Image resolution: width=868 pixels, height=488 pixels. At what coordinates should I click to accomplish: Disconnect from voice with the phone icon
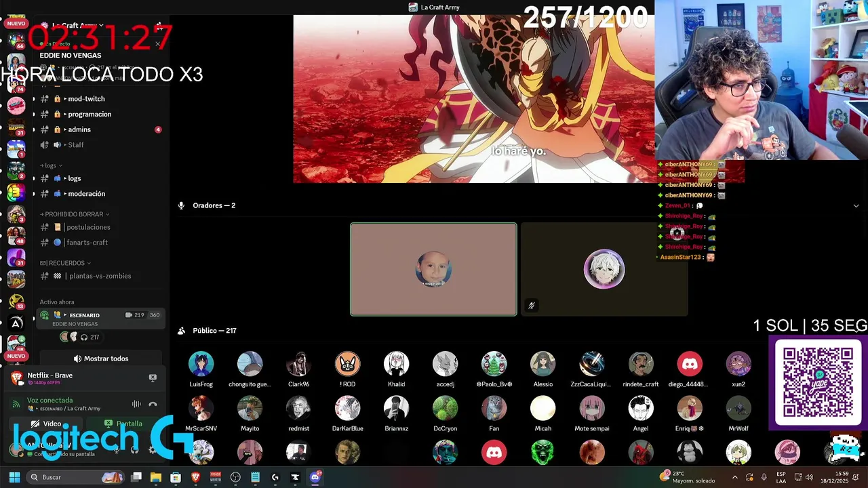(153, 404)
